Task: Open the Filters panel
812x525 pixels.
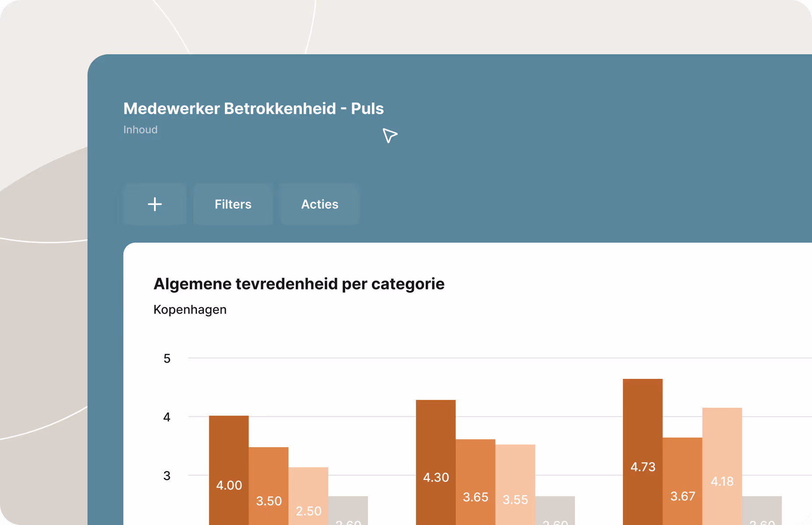Action: tap(233, 204)
